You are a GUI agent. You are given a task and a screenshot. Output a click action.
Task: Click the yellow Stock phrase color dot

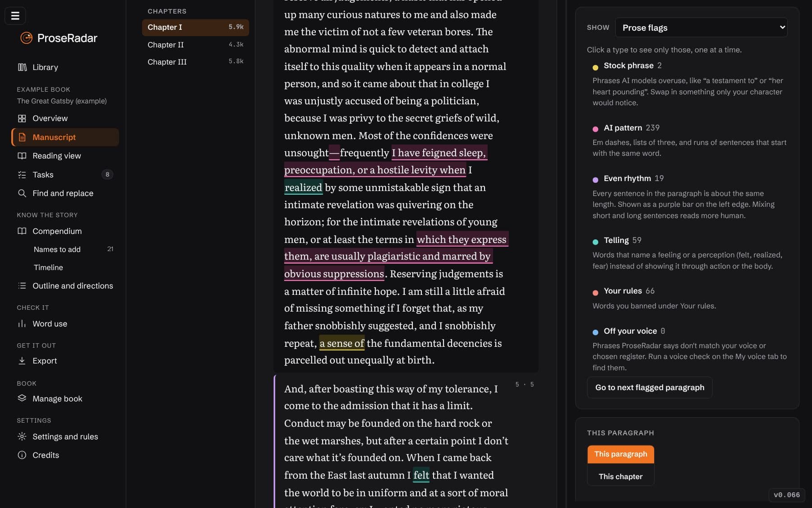[x=595, y=67]
